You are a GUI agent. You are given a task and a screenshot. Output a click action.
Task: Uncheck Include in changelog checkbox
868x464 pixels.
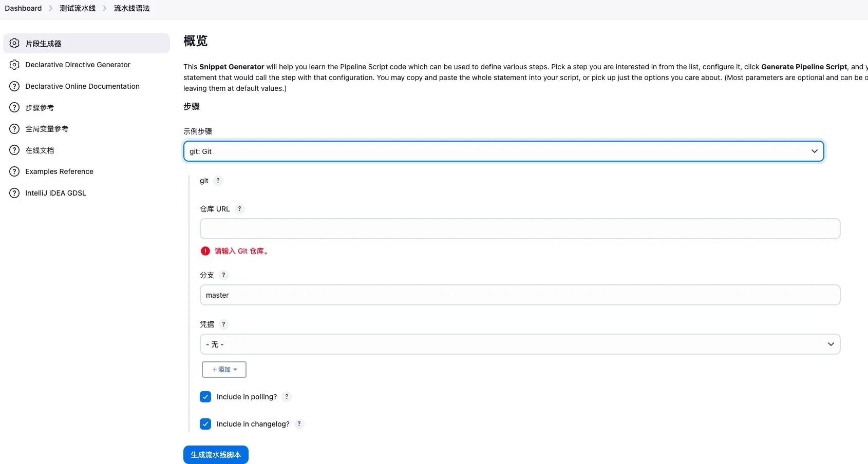click(205, 424)
